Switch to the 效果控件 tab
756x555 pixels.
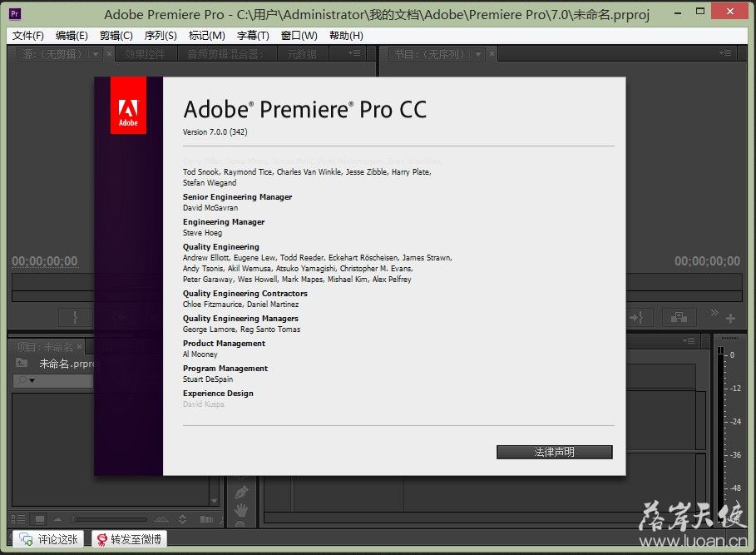(145, 54)
